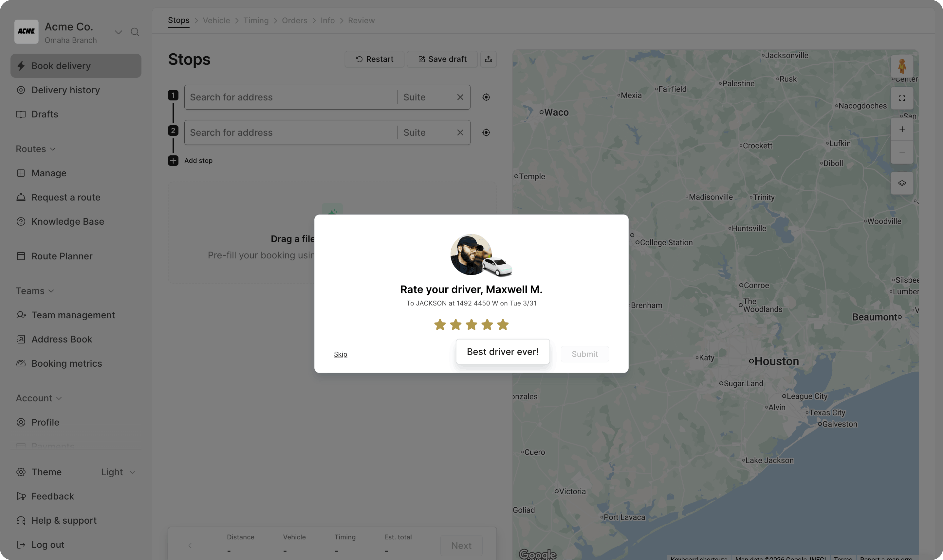Add another stop with the plus icon
Viewport: 943px width, 560px height.
[x=173, y=160]
